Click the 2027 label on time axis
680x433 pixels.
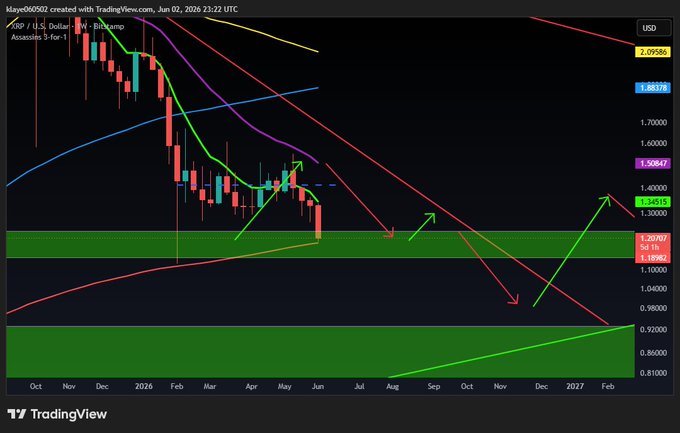pos(575,387)
